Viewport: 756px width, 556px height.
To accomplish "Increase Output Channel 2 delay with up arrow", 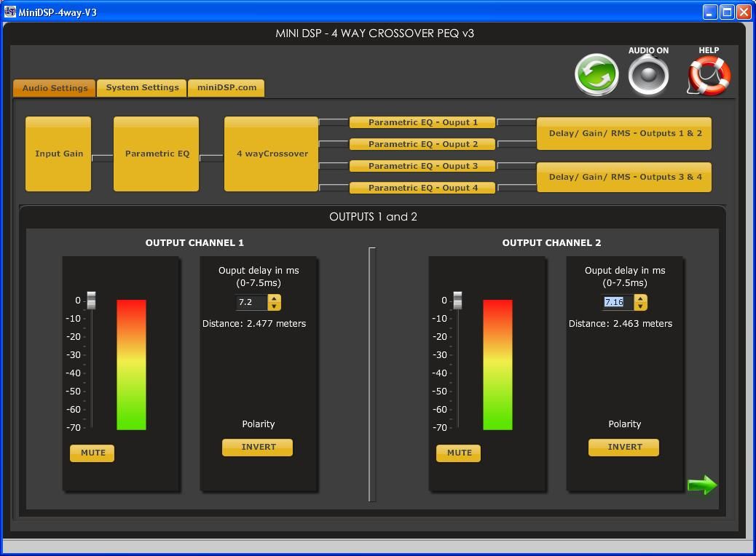I will tap(640, 298).
